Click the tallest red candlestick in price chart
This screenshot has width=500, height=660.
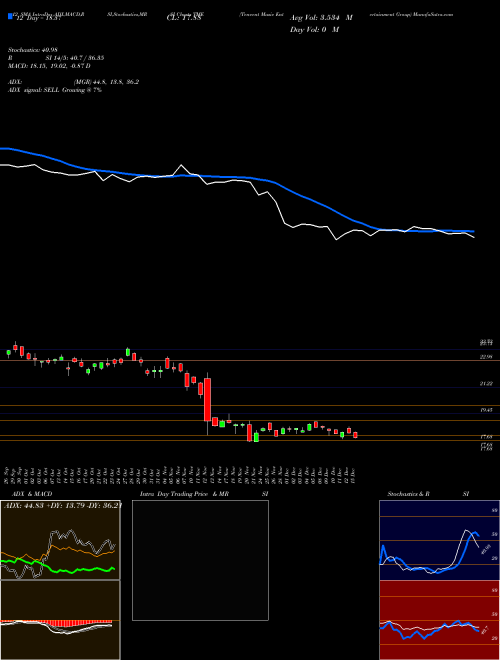tap(207, 399)
